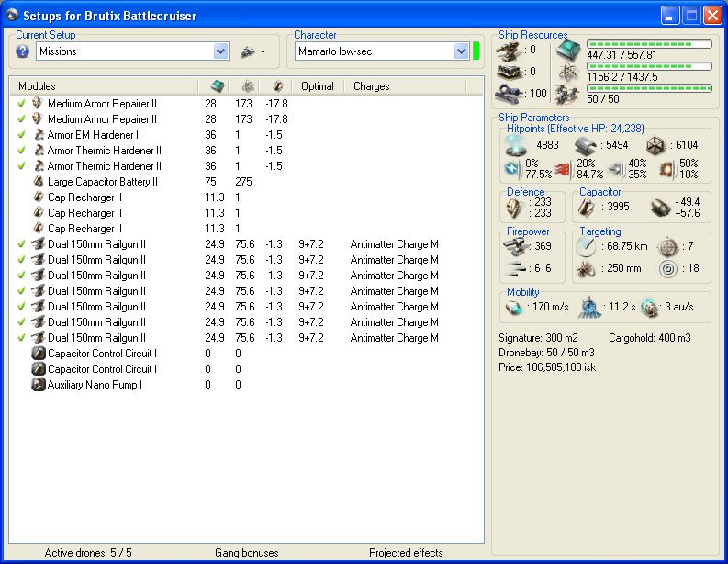The width and height of the screenshot is (728, 564).
Task: Open Gang bonuses in the status bar
Action: point(246,553)
